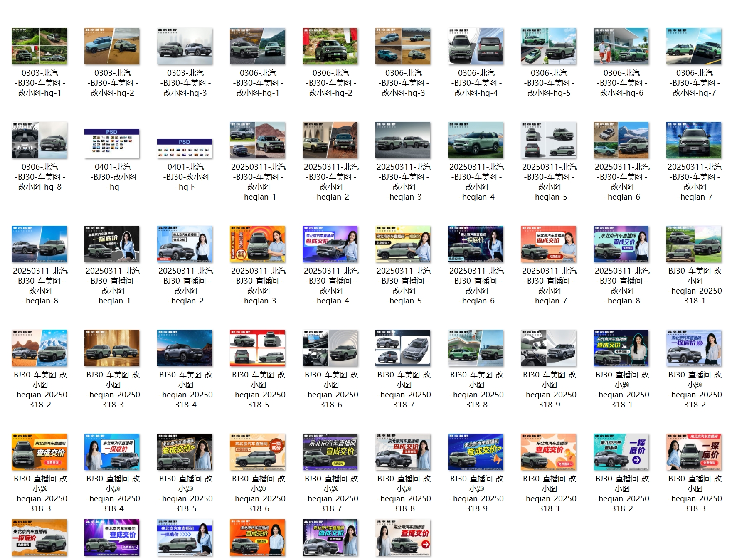
Task: Click file name 0306-北汽-BJ30-车美图-改小图-hq-5
Action: pos(549,83)
